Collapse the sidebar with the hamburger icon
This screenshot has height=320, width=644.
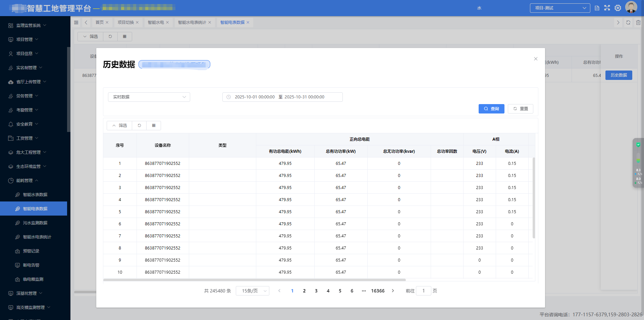pos(76,22)
